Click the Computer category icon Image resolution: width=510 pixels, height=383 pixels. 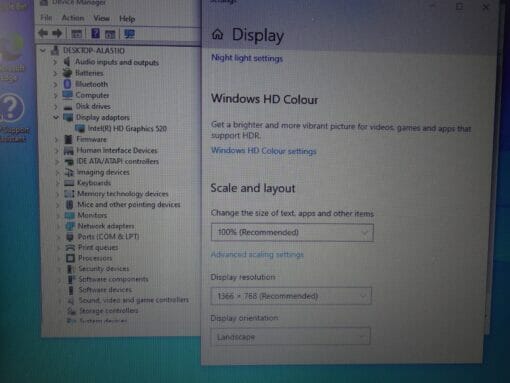(68, 95)
